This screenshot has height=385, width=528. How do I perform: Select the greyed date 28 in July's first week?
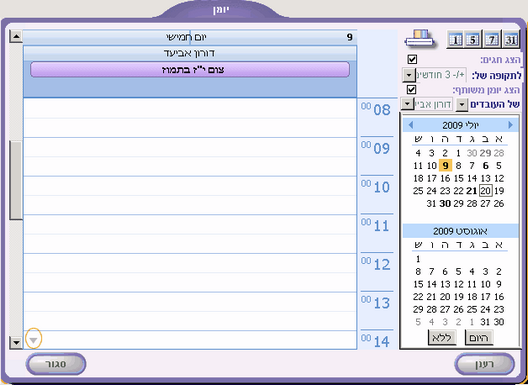[499, 153]
